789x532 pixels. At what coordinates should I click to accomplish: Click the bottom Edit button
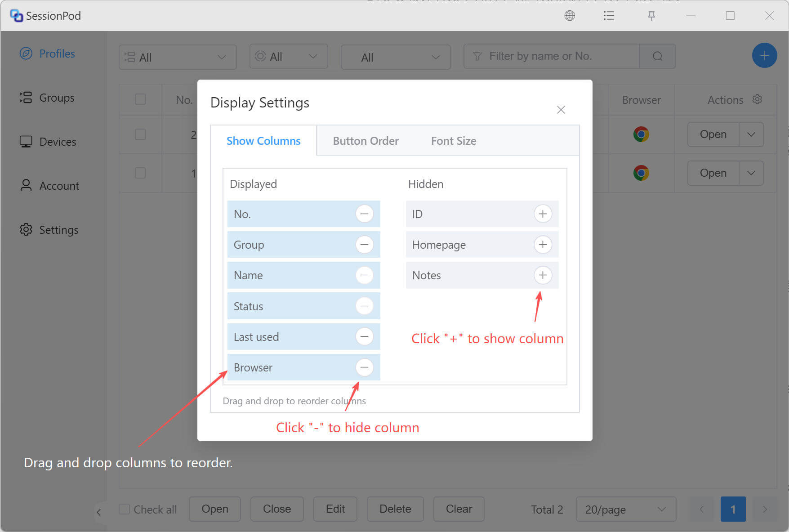tap(335, 509)
